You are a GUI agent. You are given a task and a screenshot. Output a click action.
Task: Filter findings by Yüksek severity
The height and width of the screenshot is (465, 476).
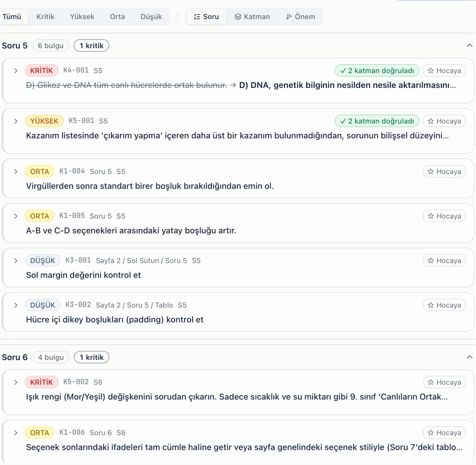[x=82, y=17]
